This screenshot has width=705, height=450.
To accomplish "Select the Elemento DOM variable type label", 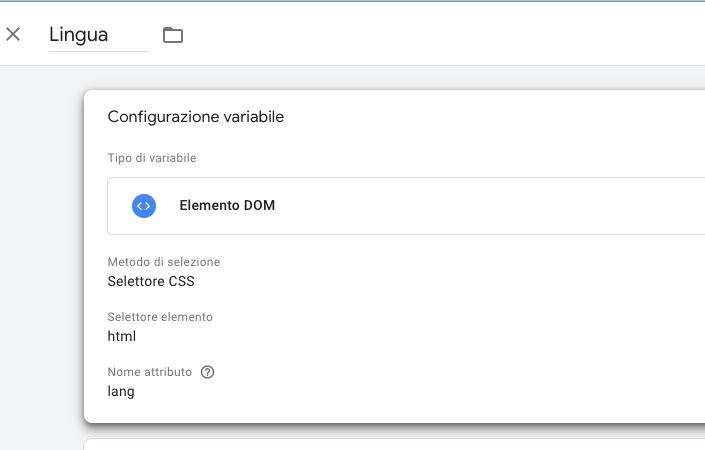I will (227, 206).
